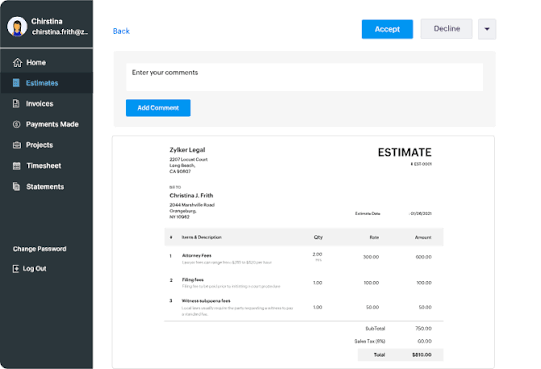Decline the estimate
The height and width of the screenshot is (369, 541).
(x=446, y=29)
